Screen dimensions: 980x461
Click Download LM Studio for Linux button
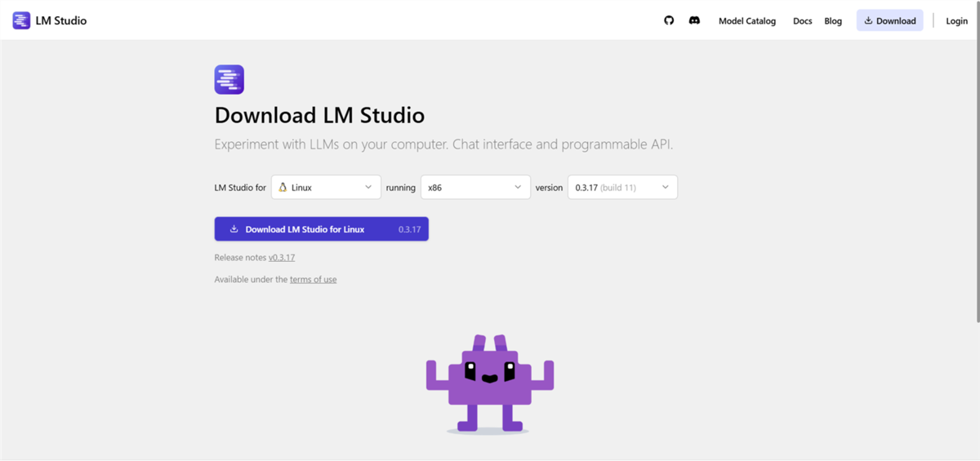(x=322, y=229)
